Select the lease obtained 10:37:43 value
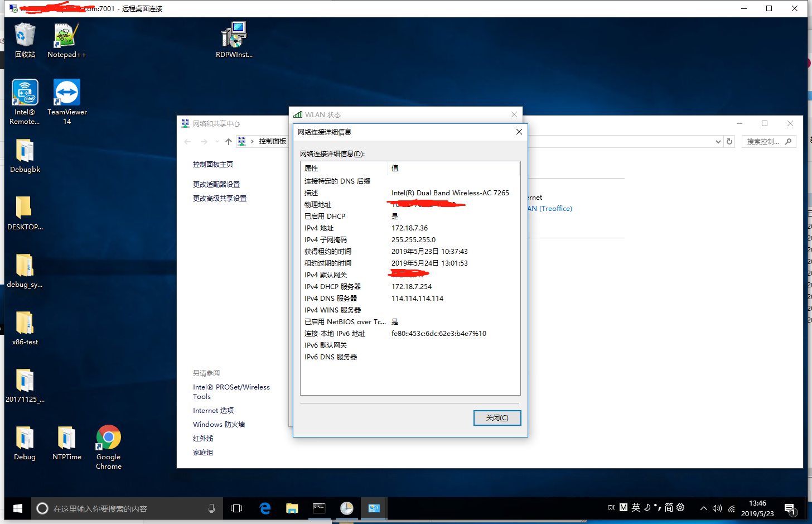 click(429, 252)
